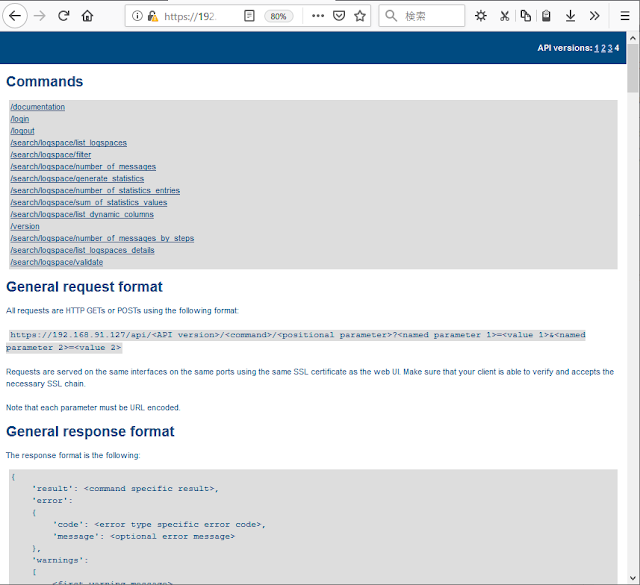Image resolution: width=640 pixels, height=585 pixels.
Task: Click the copy toolbar icon
Action: [x=525, y=16]
